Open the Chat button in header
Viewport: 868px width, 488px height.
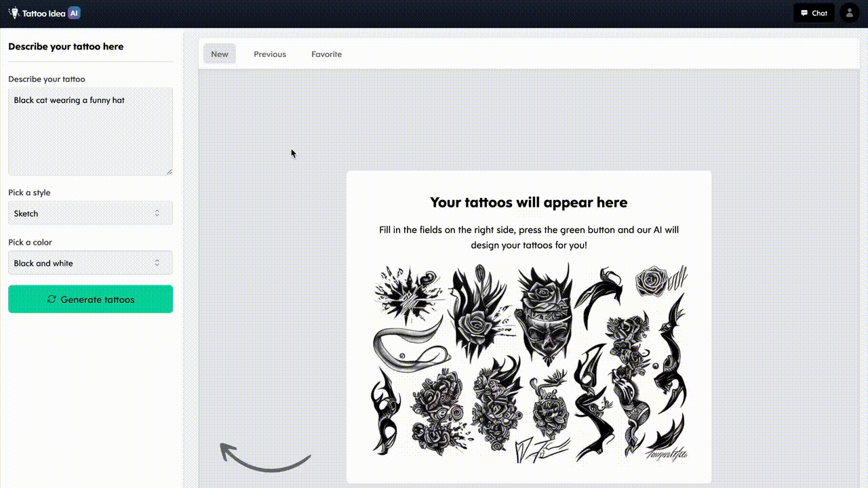pyautogui.click(x=814, y=13)
